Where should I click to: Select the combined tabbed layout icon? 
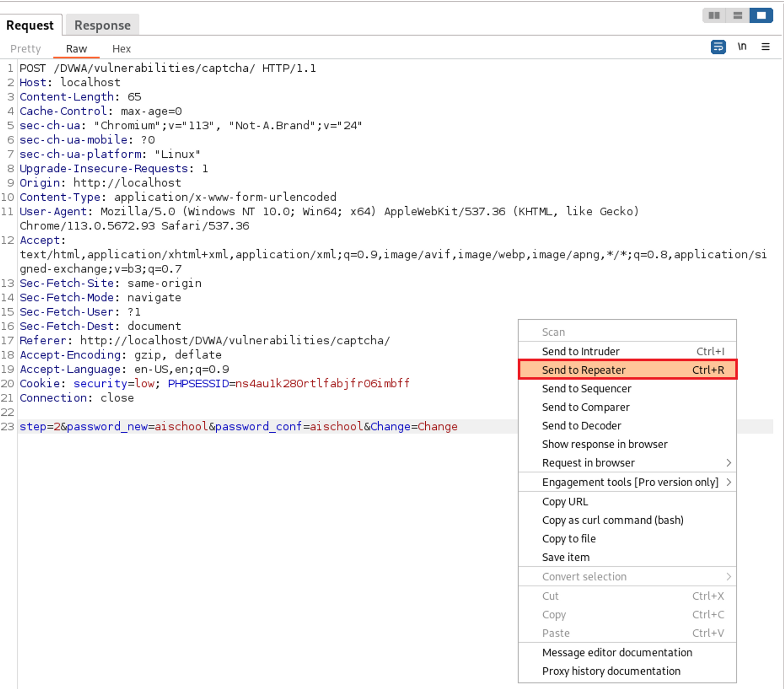pos(761,16)
